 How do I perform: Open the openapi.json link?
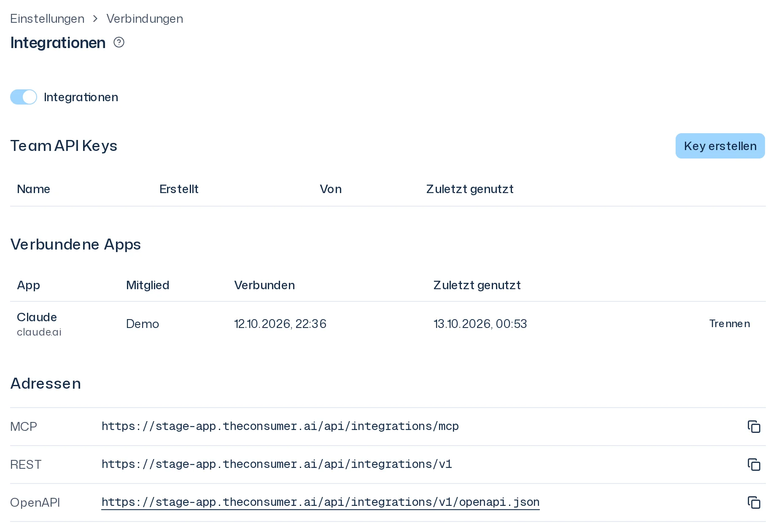(x=321, y=502)
